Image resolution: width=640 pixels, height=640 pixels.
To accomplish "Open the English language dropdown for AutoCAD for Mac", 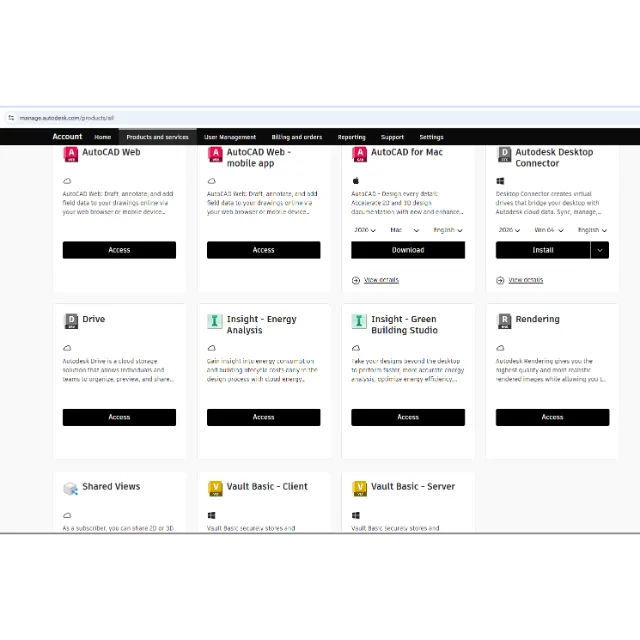I will (447, 230).
